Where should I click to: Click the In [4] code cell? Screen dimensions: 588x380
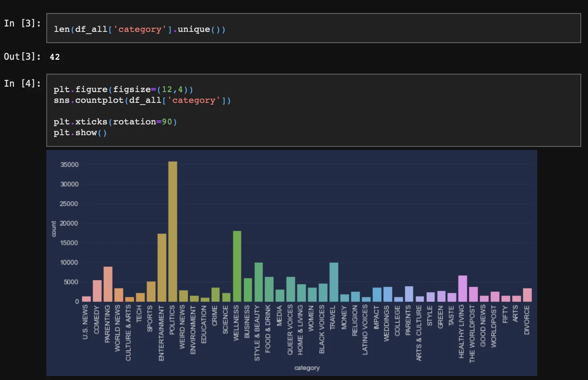click(313, 110)
